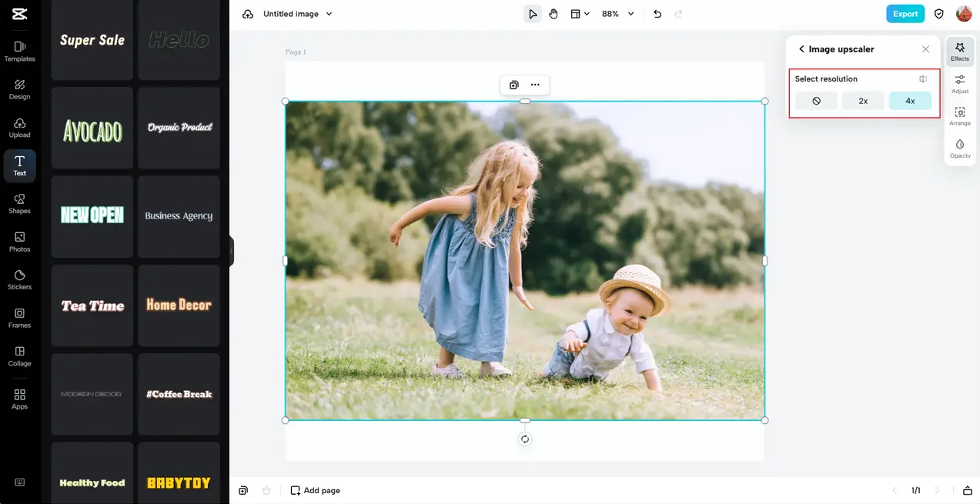Viewport: 980px width, 504px height.
Task: Click the keyboard shortcuts icon
Action: (19, 482)
